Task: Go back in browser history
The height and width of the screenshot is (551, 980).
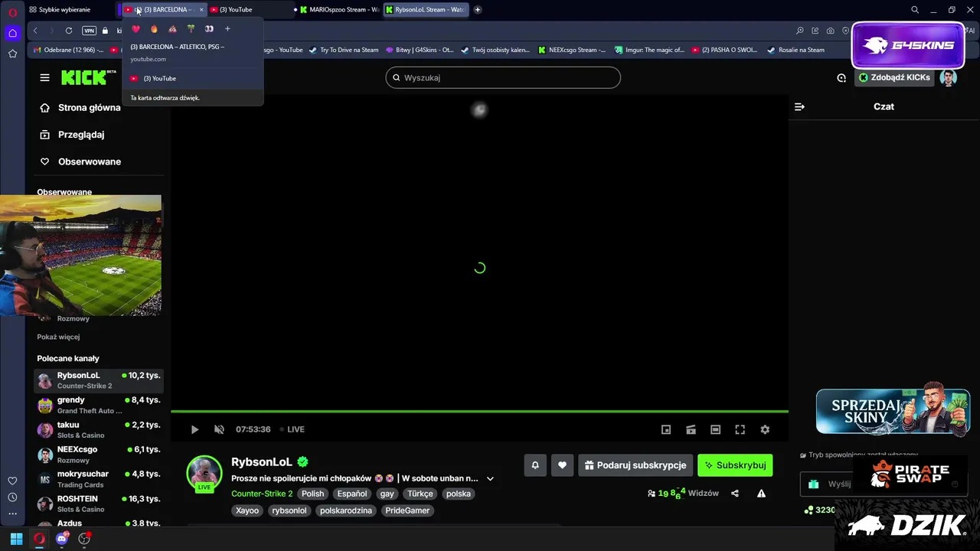Action: (x=35, y=31)
